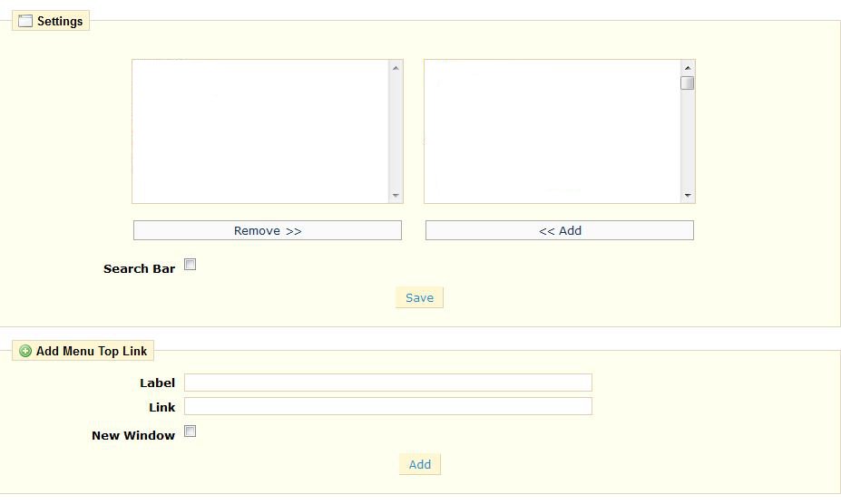The width and height of the screenshot is (841, 504).
Task: Click the "Search Bar" label text
Action: pyautogui.click(x=139, y=268)
